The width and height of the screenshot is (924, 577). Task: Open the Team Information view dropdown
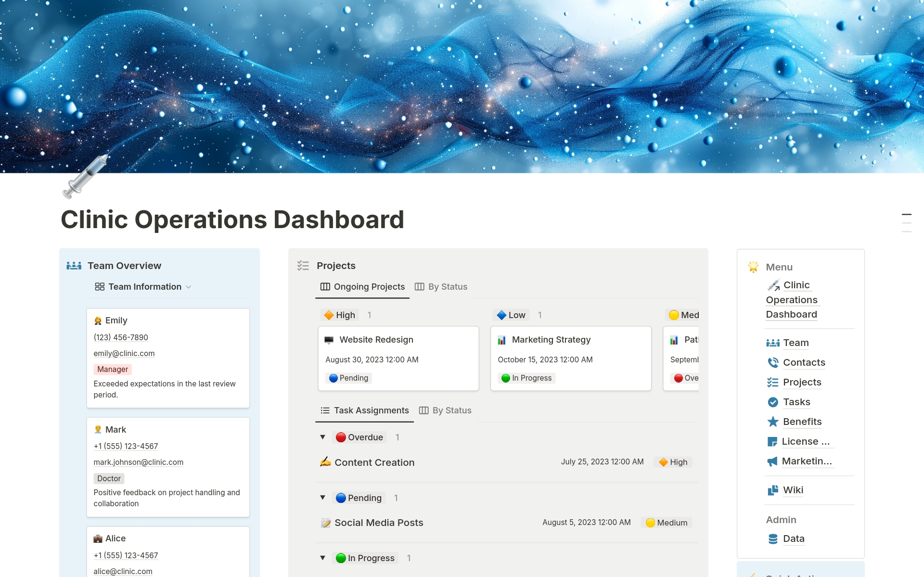[142, 286]
